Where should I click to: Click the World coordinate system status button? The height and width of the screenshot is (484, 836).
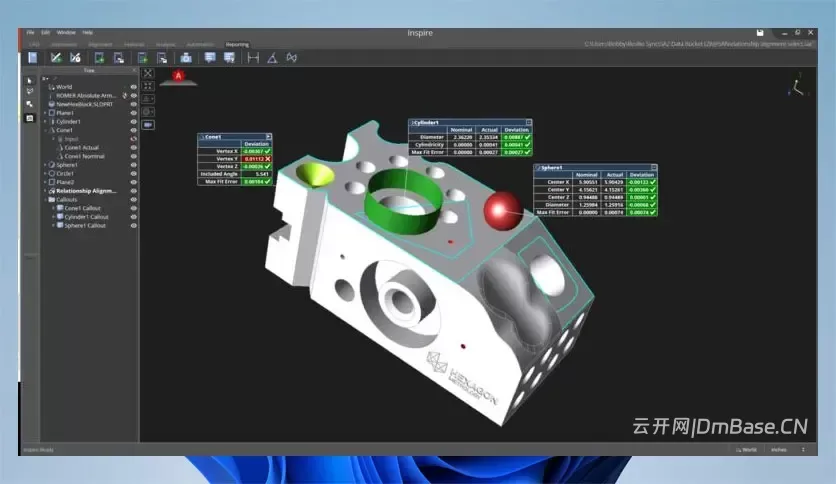(x=746, y=450)
